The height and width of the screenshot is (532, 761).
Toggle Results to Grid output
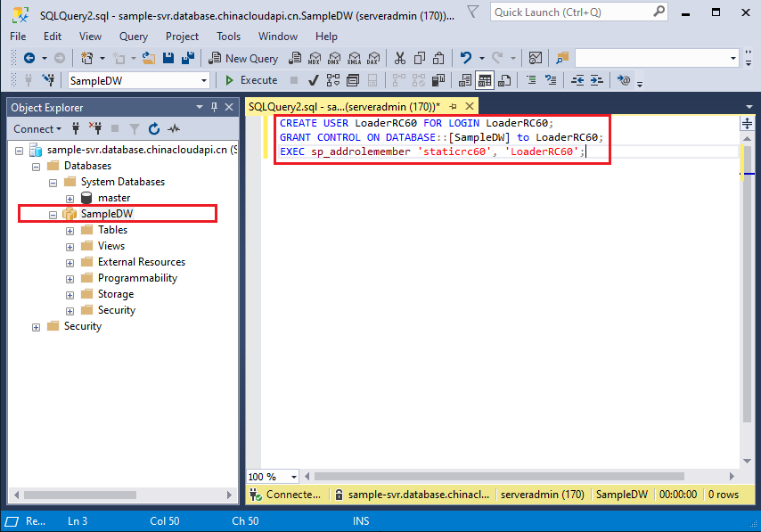[485, 80]
